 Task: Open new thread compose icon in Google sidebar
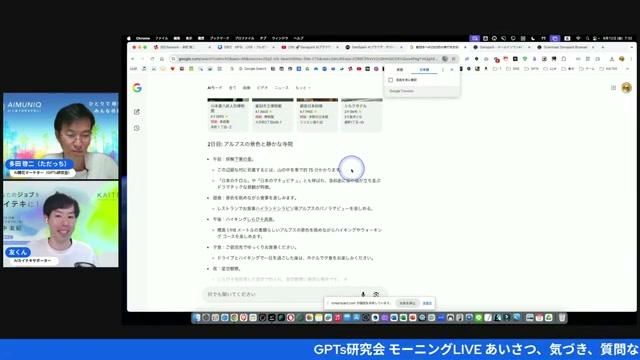(x=137, y=112)
